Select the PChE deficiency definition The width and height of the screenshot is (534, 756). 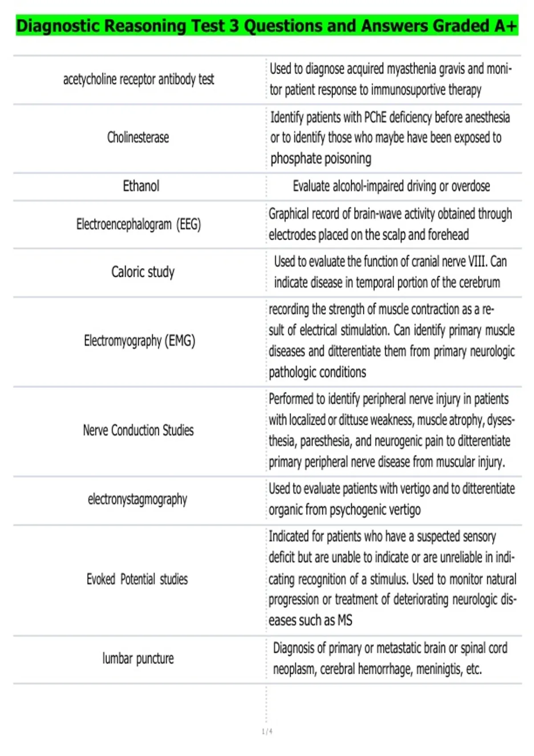click(x=390, y=138)
